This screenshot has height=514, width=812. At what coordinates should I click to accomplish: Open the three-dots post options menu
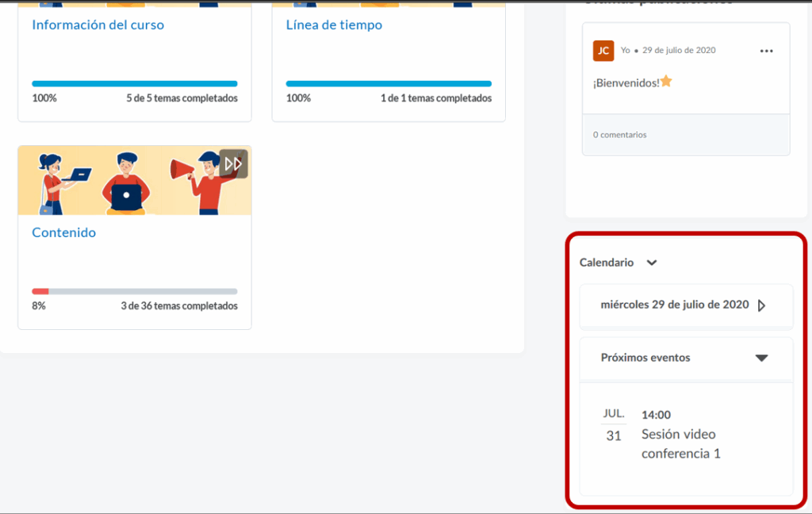tap(766, 51)
